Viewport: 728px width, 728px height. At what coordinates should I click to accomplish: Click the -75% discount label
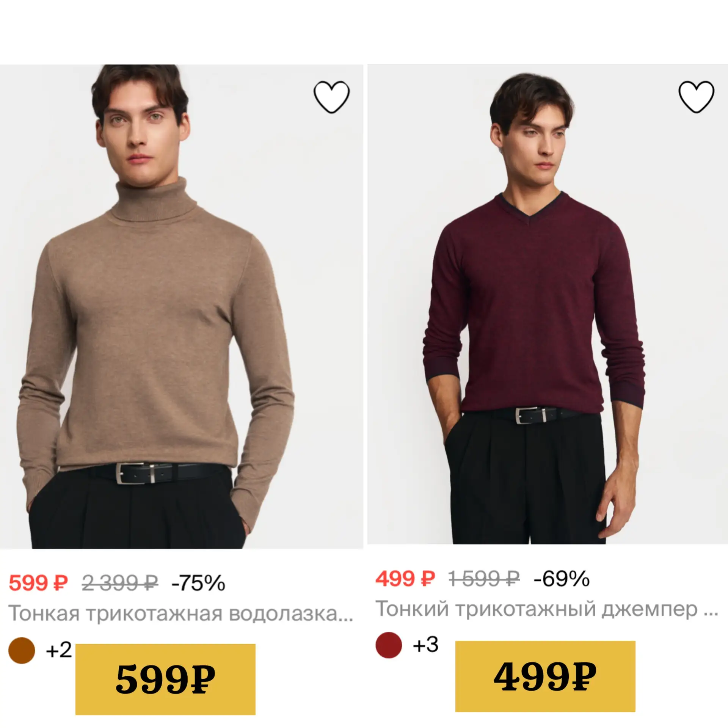(198, 583)
